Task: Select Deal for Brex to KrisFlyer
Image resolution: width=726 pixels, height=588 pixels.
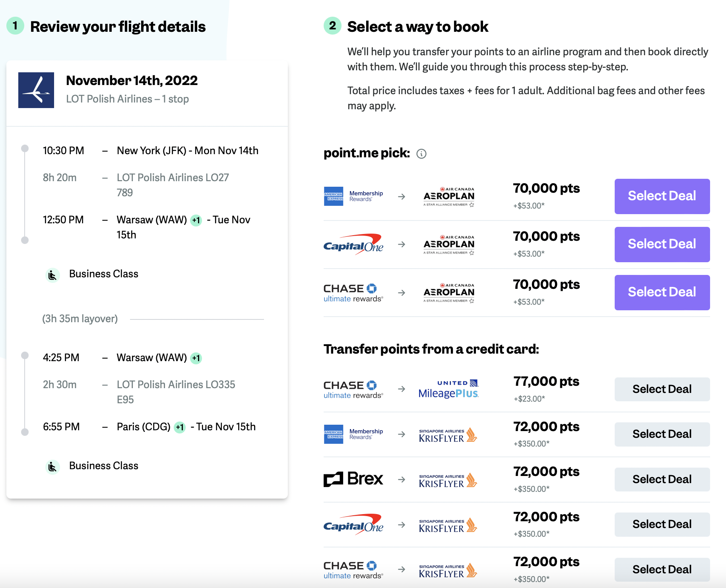Action: (662, 480)
